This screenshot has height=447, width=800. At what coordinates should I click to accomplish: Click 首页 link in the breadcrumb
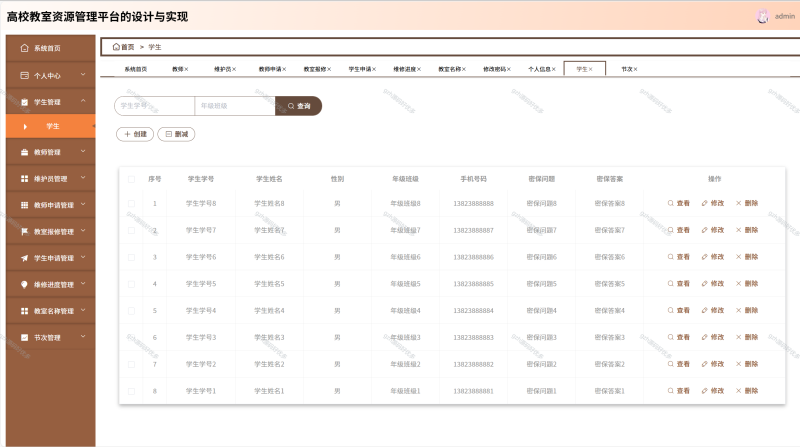click(128, 47)
